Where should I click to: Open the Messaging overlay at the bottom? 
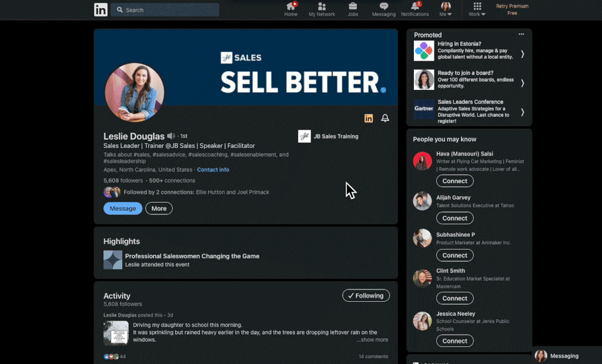(567, 356)
